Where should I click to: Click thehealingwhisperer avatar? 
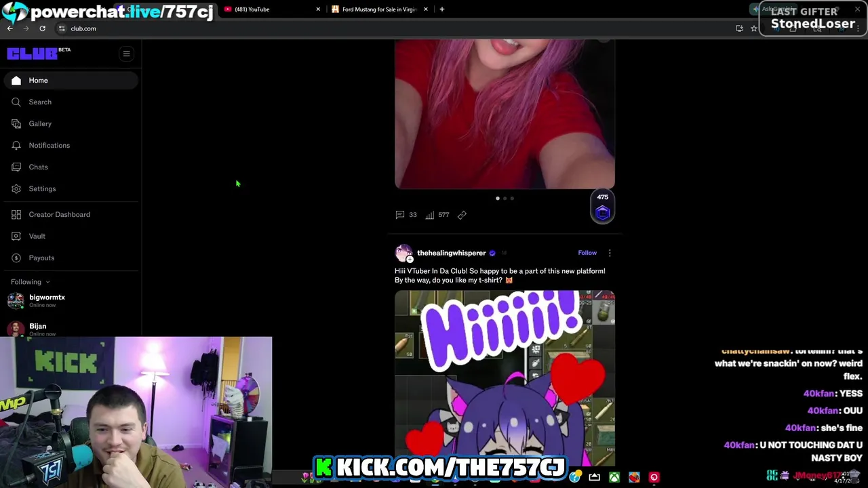tap(403, 253)
